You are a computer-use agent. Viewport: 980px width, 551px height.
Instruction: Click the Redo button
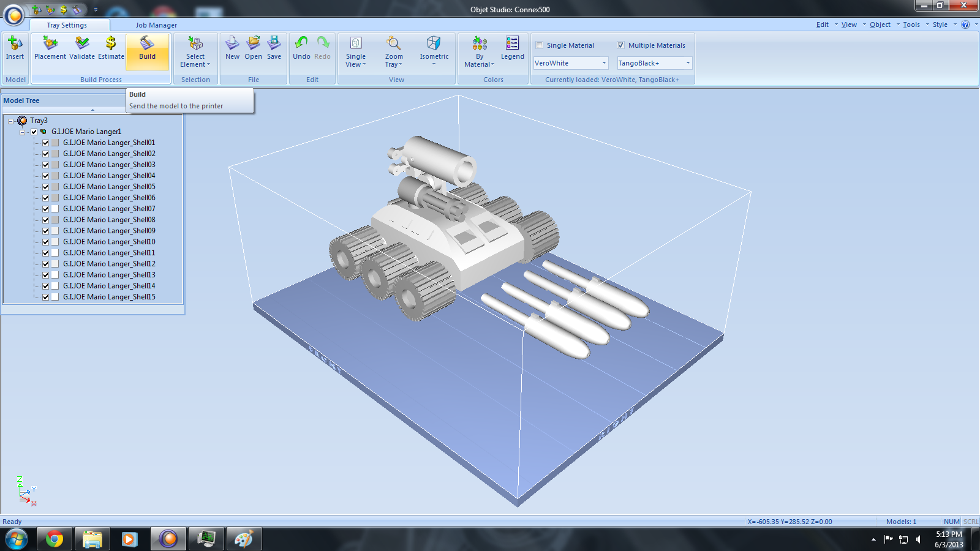[x=323, y=48]
